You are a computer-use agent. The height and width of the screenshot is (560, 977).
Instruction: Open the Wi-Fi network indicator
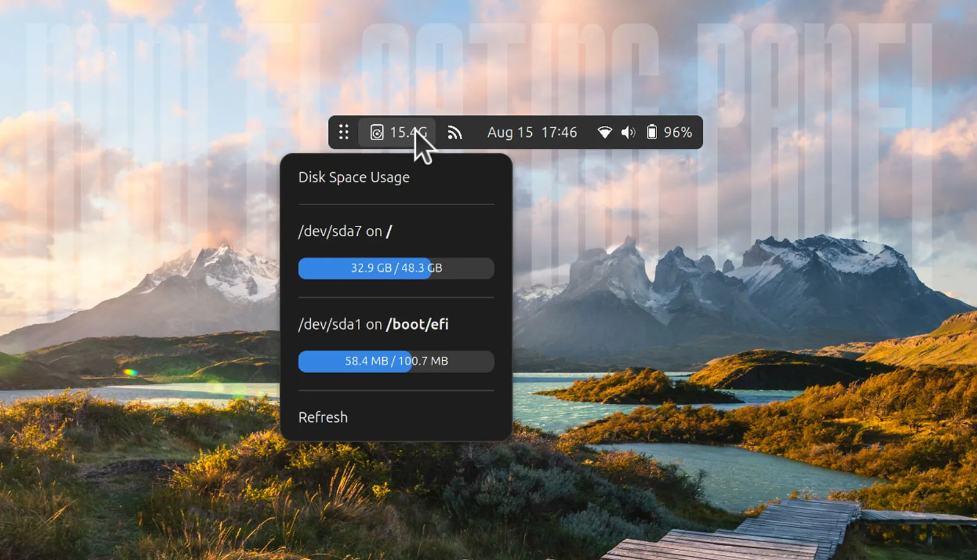[604, 133]
